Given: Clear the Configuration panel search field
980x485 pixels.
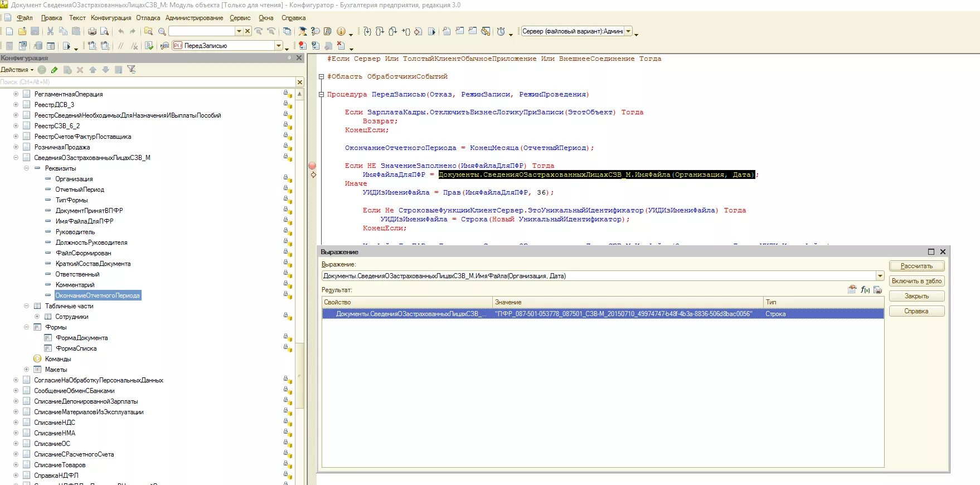Looking at the screenshot, I should (x=299, y=82).
